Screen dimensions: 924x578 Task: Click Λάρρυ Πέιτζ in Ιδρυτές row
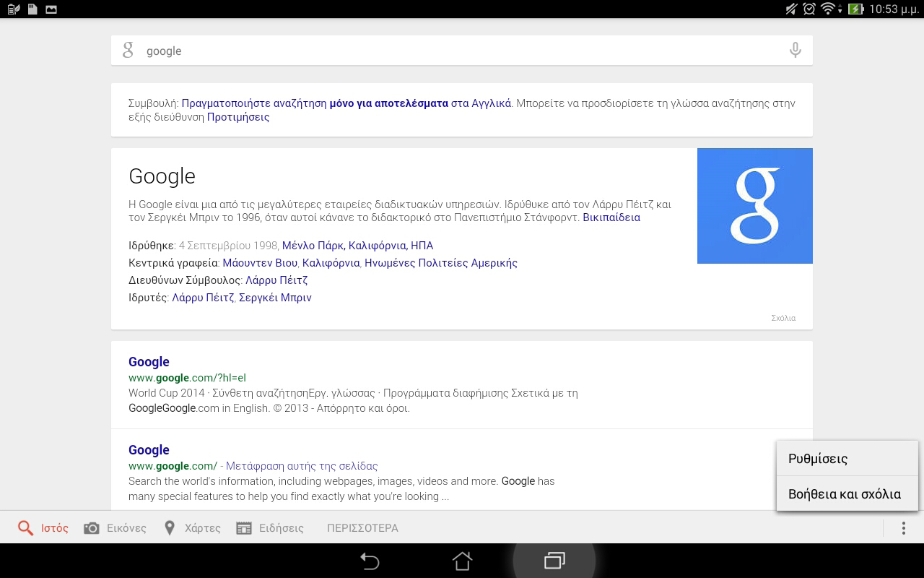pyautogui.click(x=203, y=298)
